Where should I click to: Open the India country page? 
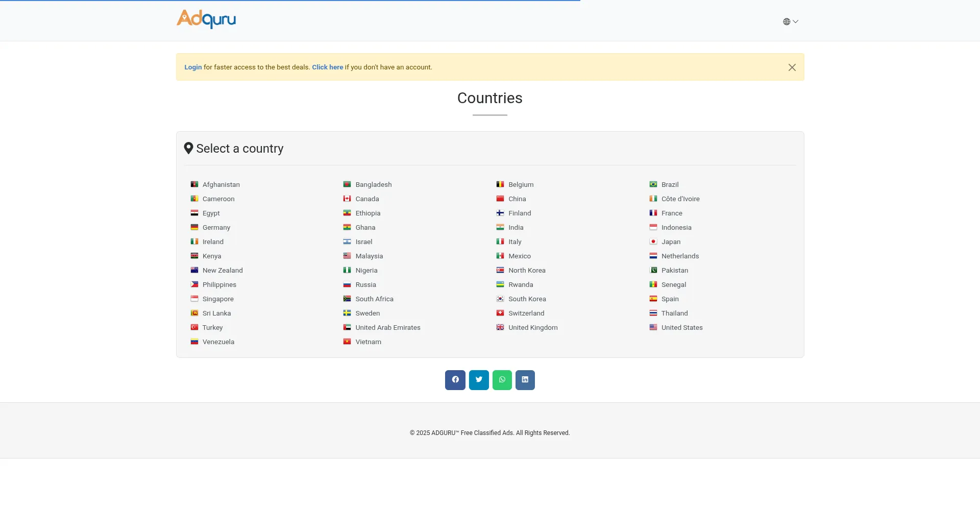(x=516, y=228)
